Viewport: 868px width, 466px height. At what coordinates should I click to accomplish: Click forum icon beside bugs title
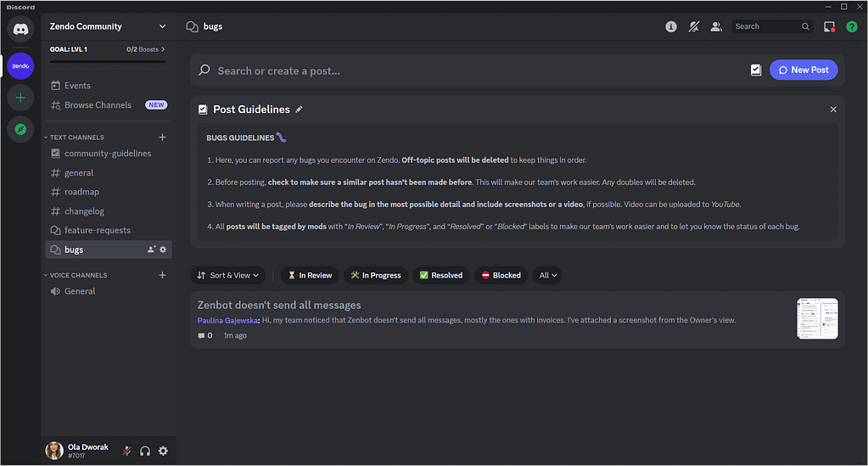pos(192,26)
